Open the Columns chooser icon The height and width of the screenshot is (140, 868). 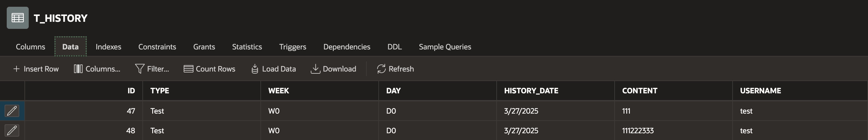78,69
